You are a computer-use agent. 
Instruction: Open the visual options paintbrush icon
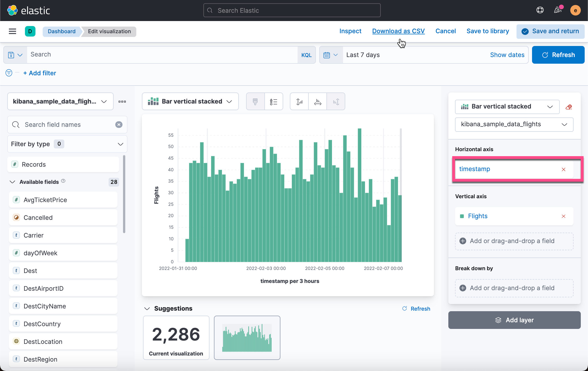point(255,102)
